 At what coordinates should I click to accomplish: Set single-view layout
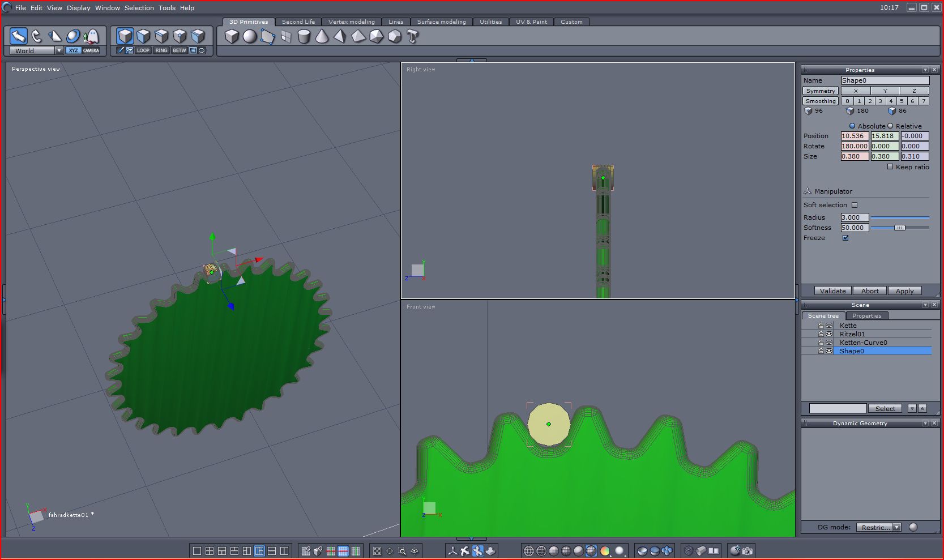[197, 551]
